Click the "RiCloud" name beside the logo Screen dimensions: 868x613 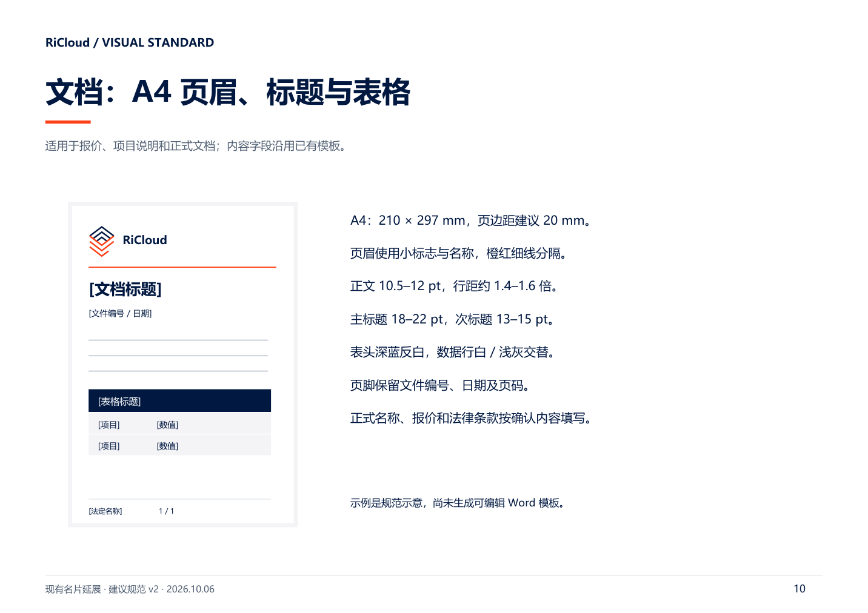point(145,240)
